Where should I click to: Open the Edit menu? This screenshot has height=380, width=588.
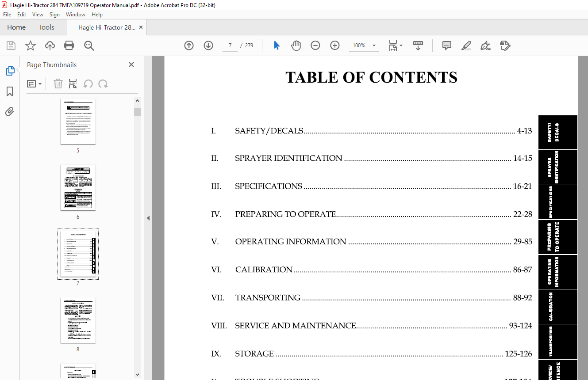click(x=22, y=15)
